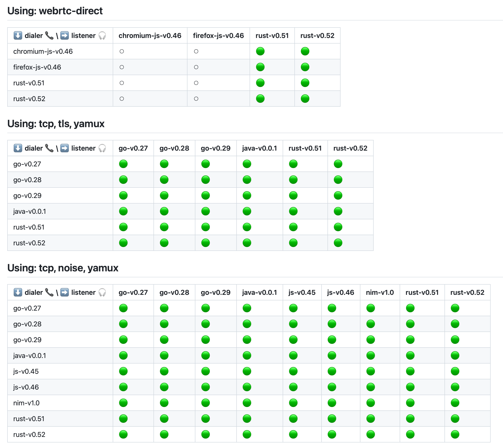
Task: Toggle the hollow circle for firefox-js-v0.46 dialing chromium-js-v0.46
Action: pyautogui.click(x=121, y=67)
